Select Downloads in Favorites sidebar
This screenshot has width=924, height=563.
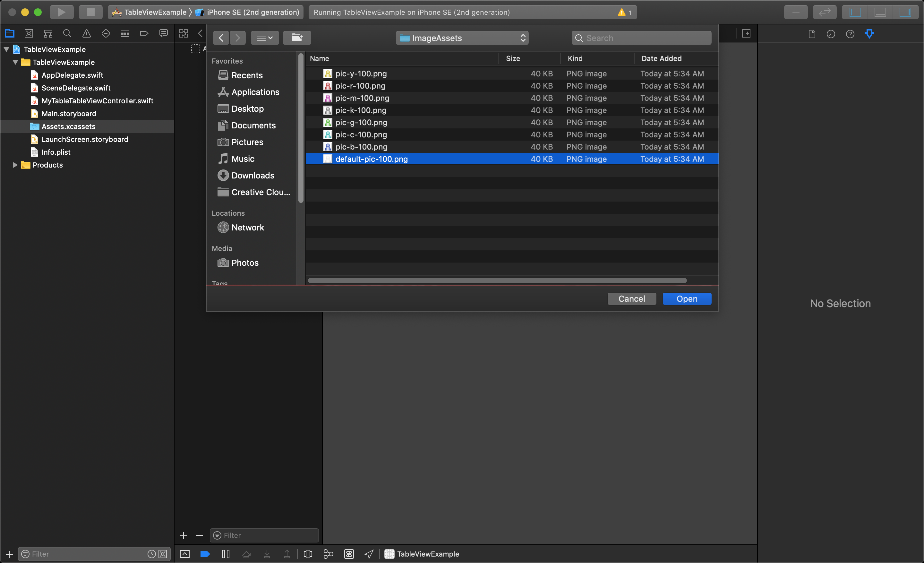246,176
